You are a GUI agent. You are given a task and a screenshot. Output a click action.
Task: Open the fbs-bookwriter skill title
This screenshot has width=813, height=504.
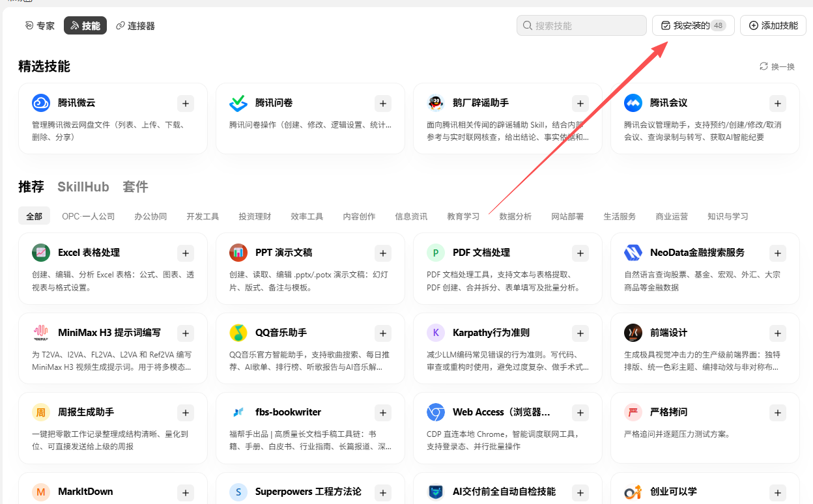pyautogui.click(x=288, y=412)
